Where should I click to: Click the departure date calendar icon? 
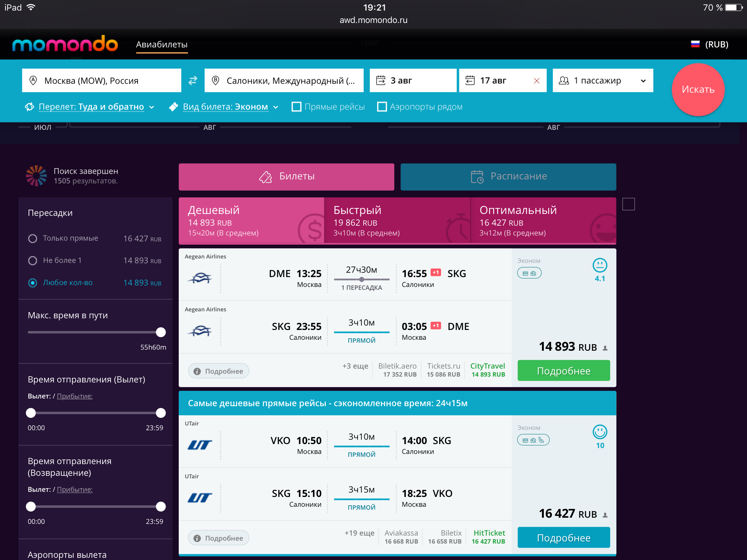point(381,80)
